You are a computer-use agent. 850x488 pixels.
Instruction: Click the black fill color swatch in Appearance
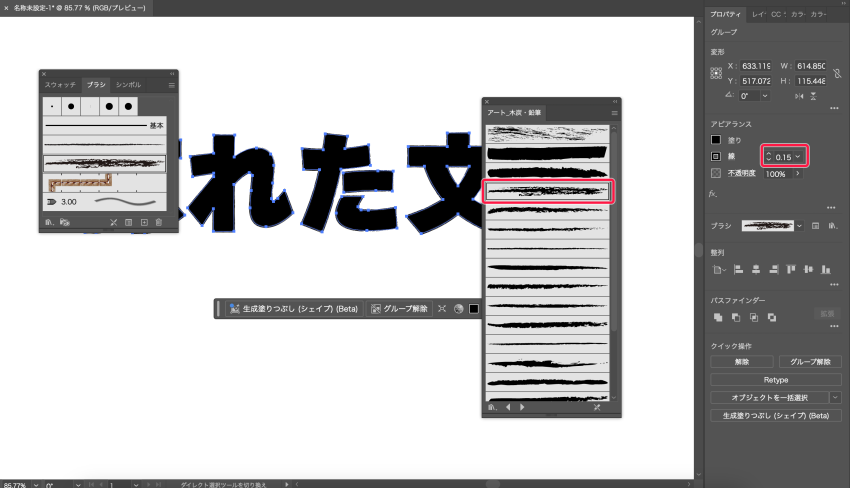click(x=716, y=140)
